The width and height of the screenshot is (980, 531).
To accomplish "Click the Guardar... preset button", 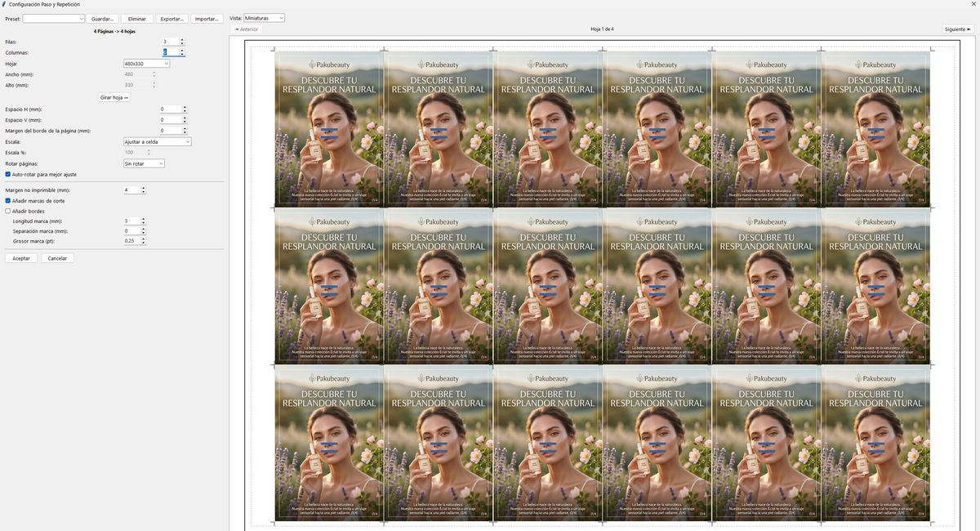I will (x=103, y=18).
